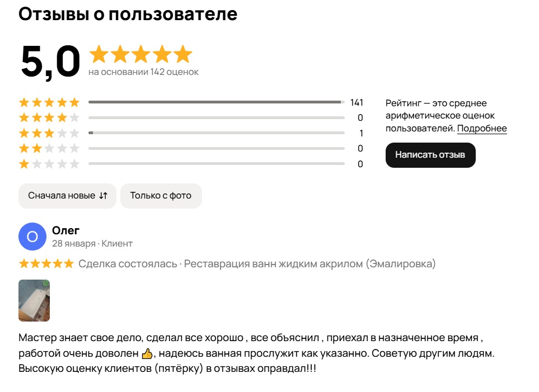Click the sort arrows icon
This screenshot has height=392, width=539.
103,196
